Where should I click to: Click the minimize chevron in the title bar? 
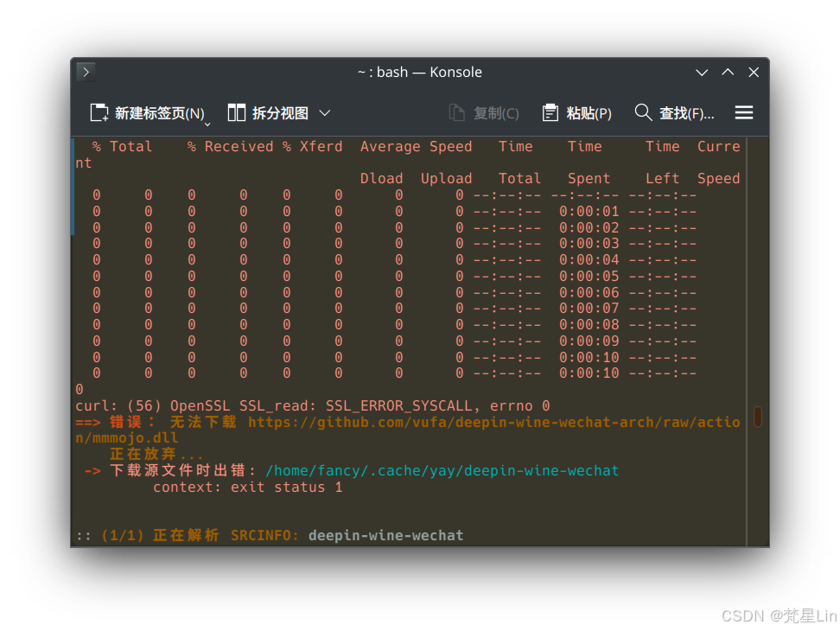pos(702,73)
